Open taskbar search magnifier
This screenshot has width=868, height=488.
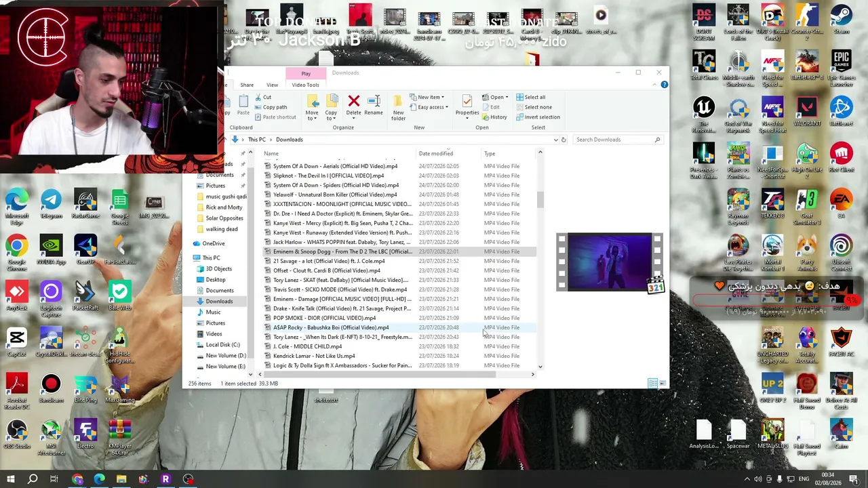[33, 480]
